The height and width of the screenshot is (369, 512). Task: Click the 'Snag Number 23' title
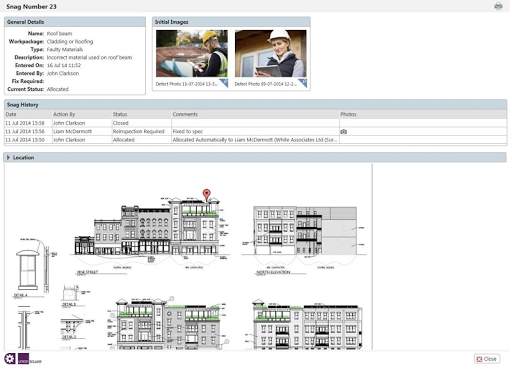[31, 6]
